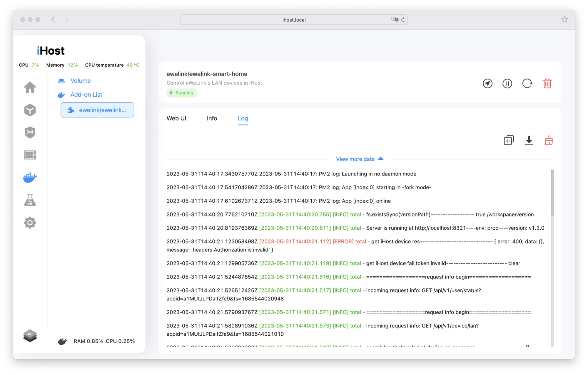Click View more data link

[355, 159]
